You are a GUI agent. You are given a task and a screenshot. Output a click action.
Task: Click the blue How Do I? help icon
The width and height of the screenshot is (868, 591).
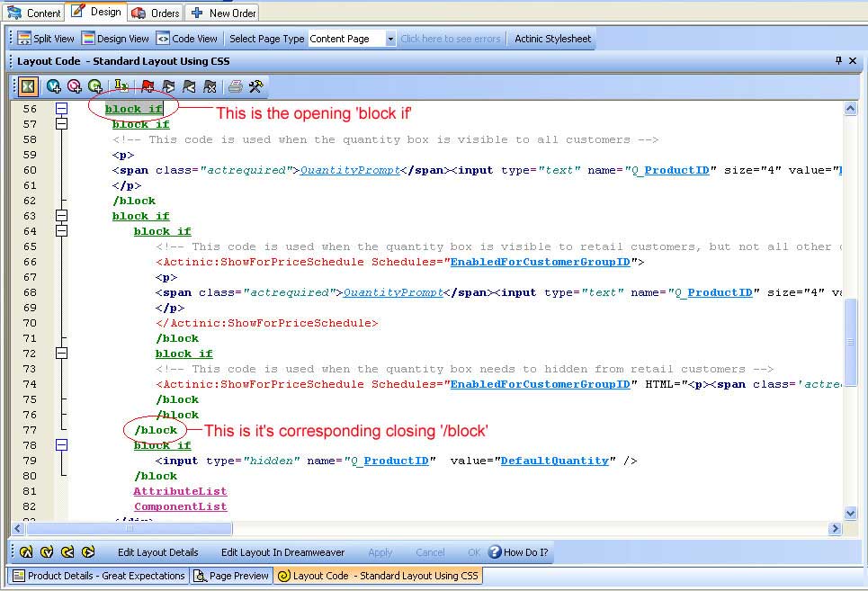495,552
